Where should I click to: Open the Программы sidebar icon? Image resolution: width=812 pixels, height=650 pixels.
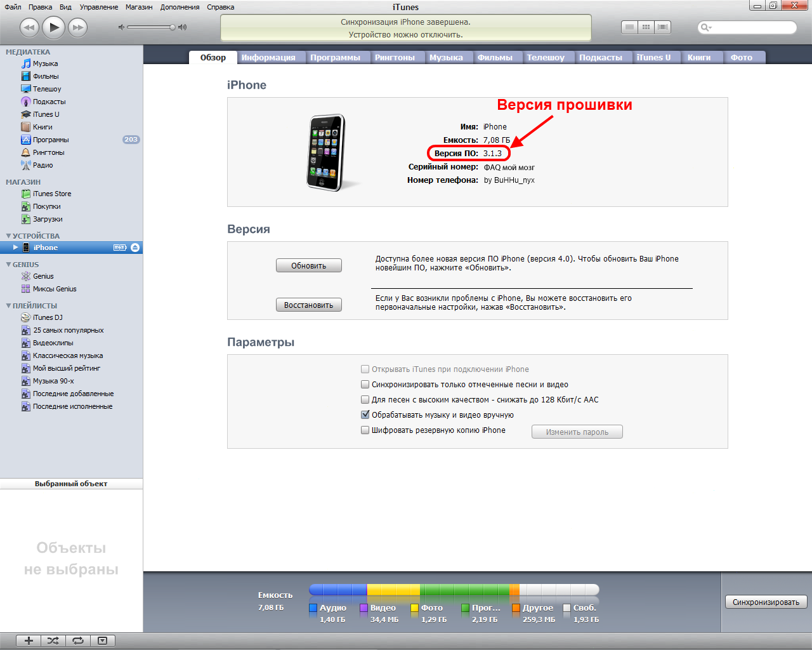point(26,140)
